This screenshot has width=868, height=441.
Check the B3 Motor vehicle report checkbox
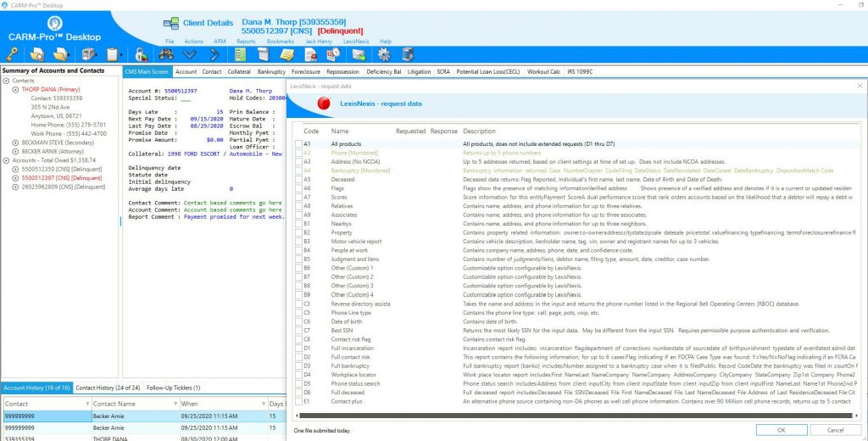coord(299,242)
